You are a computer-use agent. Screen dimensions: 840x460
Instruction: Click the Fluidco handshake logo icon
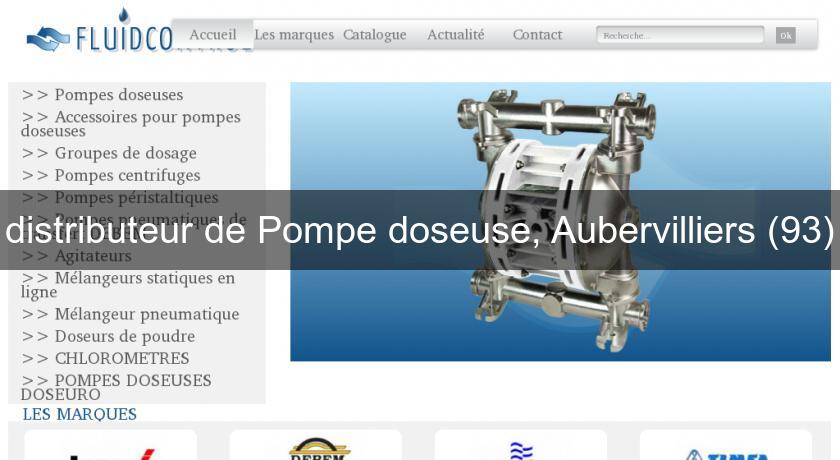(48, 39)
